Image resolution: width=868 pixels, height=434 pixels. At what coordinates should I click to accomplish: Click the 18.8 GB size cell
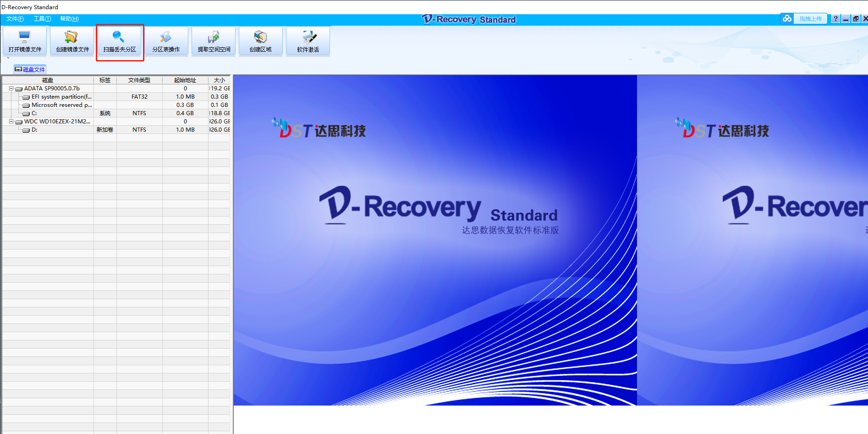pos(220,113)
